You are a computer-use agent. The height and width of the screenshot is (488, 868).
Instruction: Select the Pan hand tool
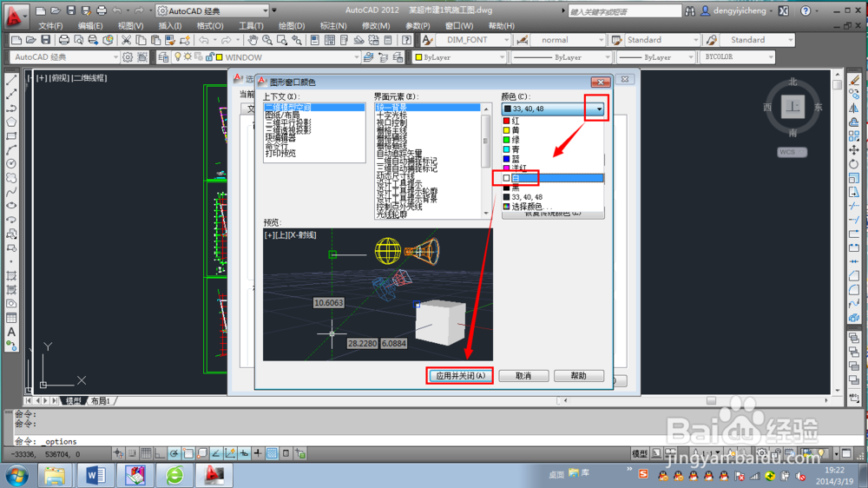253,40
